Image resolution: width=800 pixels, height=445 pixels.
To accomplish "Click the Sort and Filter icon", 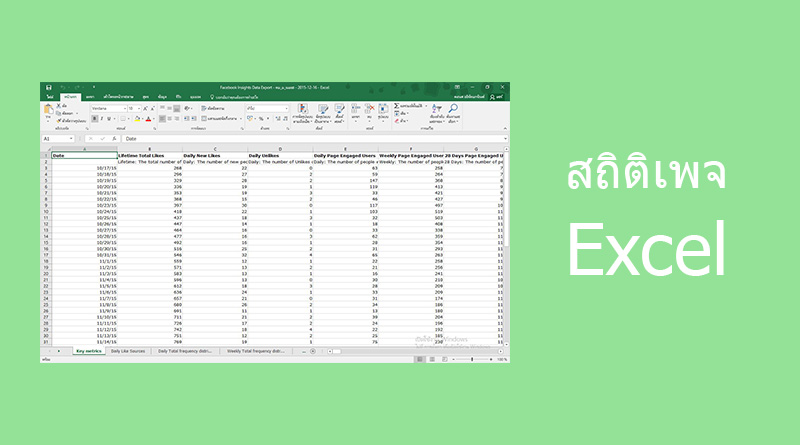I will pyautogui.click(x=437, y=109).
